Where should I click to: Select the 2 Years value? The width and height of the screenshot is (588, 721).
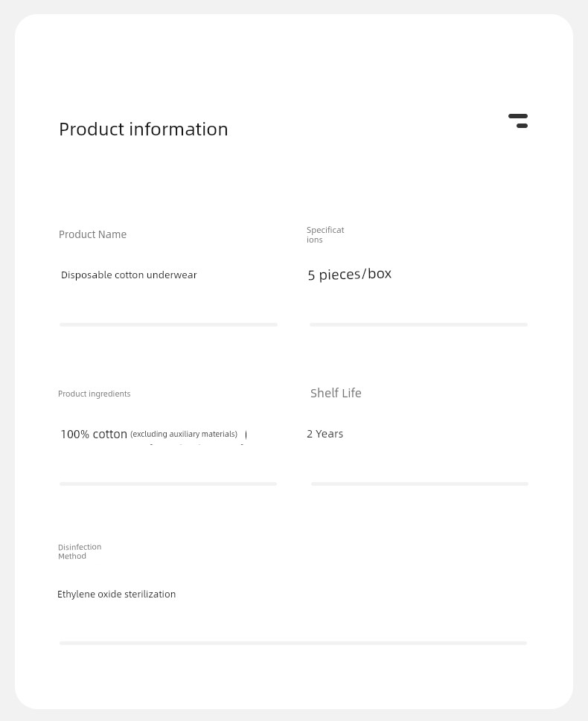[x=325, y=434]
